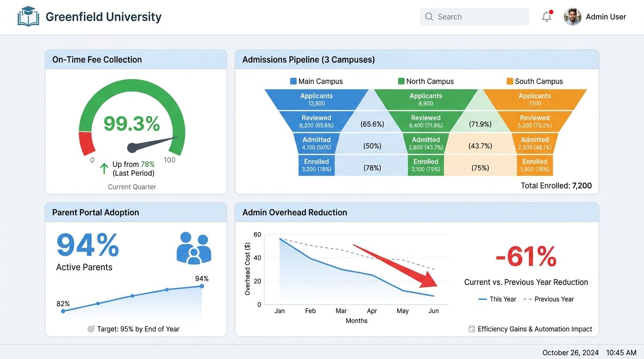This screenshot has height=359, width=644.
Task: Click the 10:45 AM clock
Action: tap(621, 353)
